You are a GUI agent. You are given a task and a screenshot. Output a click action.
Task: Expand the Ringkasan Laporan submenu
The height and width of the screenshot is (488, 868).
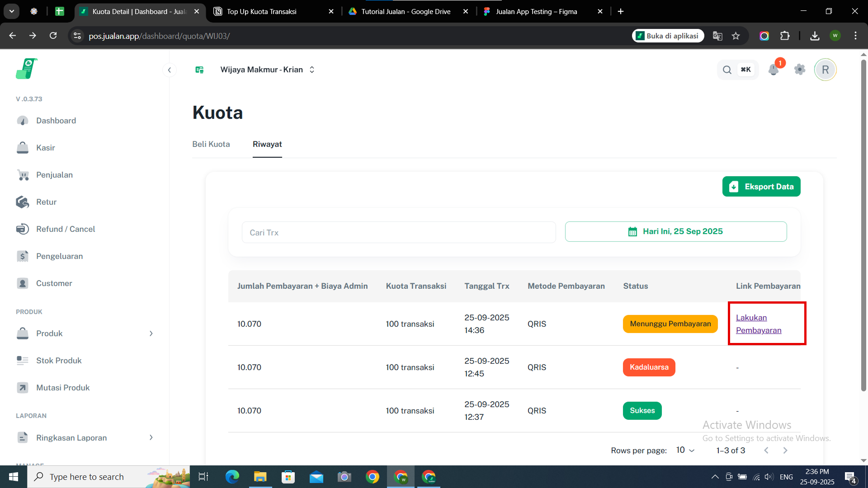(151, 437)
